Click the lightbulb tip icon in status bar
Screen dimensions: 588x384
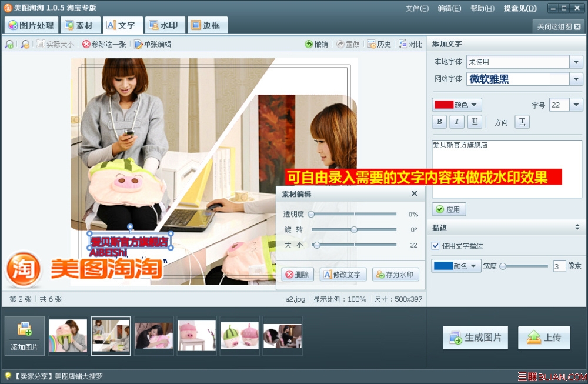(8, 376)
